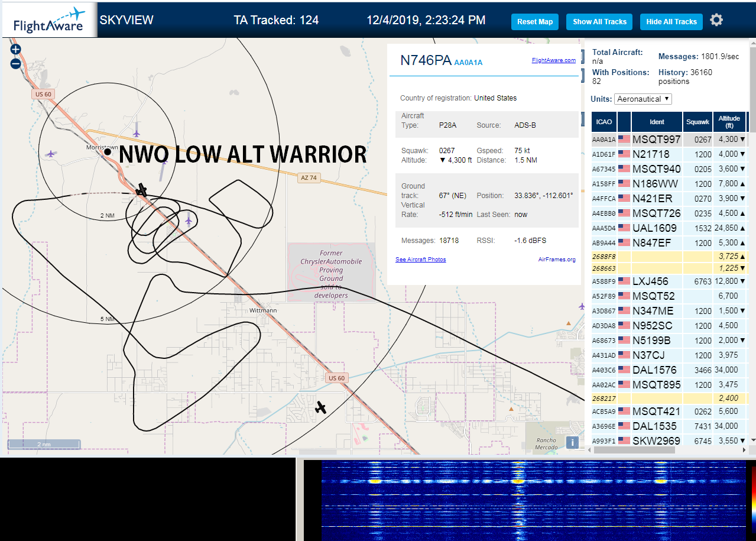
Task: Click the N746PA callsign in aircraft panel
Action: (426, 61)
